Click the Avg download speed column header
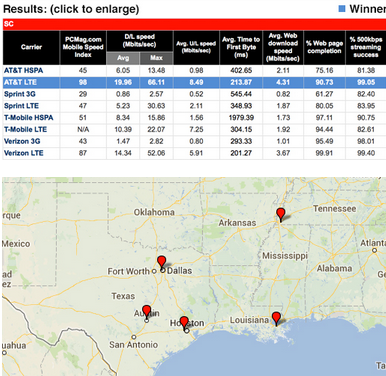 click(x=123, y=58)
